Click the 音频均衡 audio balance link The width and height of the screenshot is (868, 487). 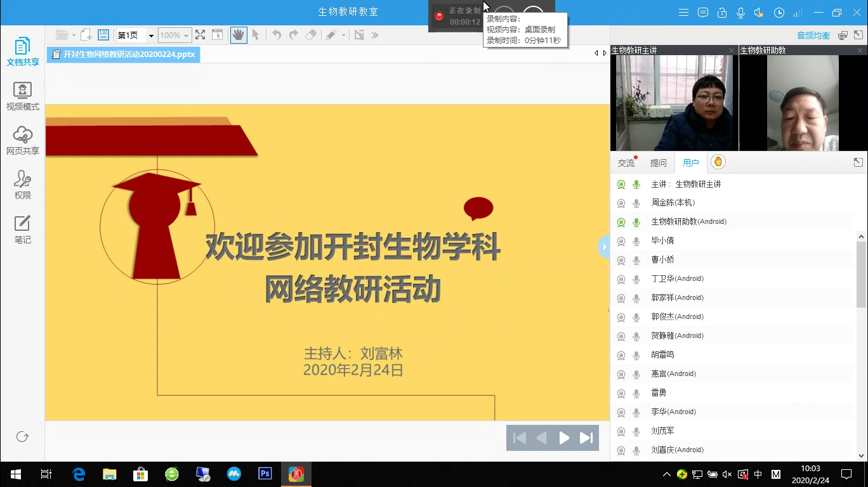click(813, 36)
